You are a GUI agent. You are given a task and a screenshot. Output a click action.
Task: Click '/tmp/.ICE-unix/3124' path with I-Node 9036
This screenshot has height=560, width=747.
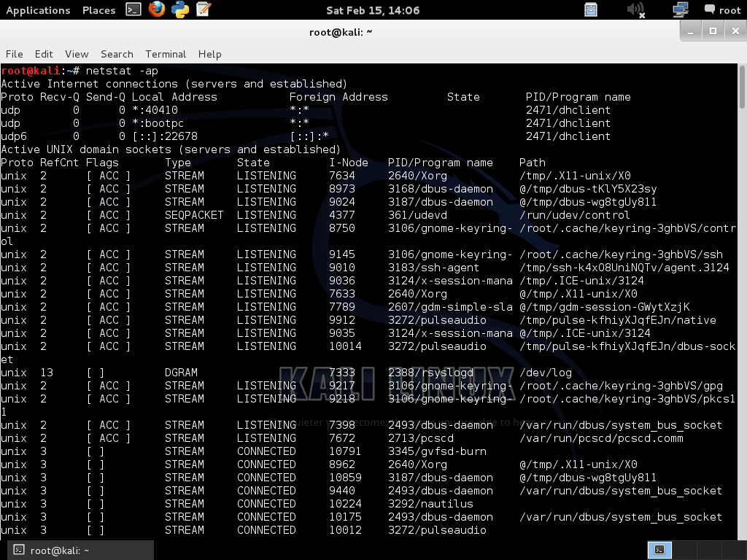coord(581,281)
